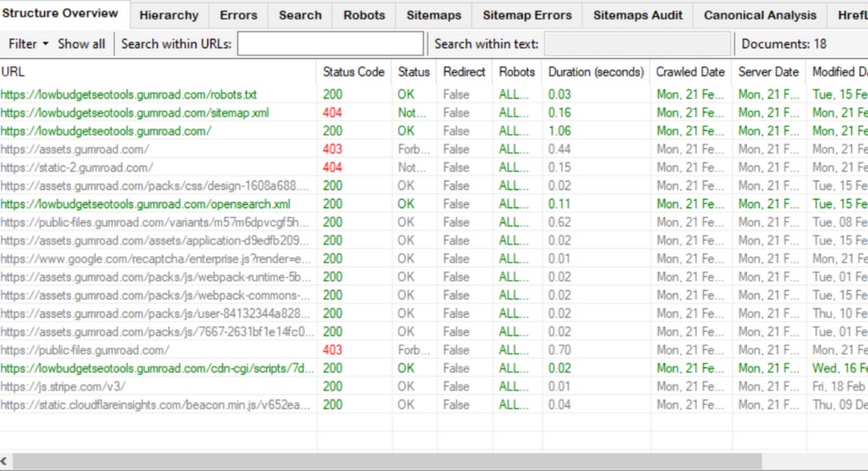Sort by Server Date column header
Image resolution: width=868 pixels, height=471 pixels.
(x=769, y=72)
